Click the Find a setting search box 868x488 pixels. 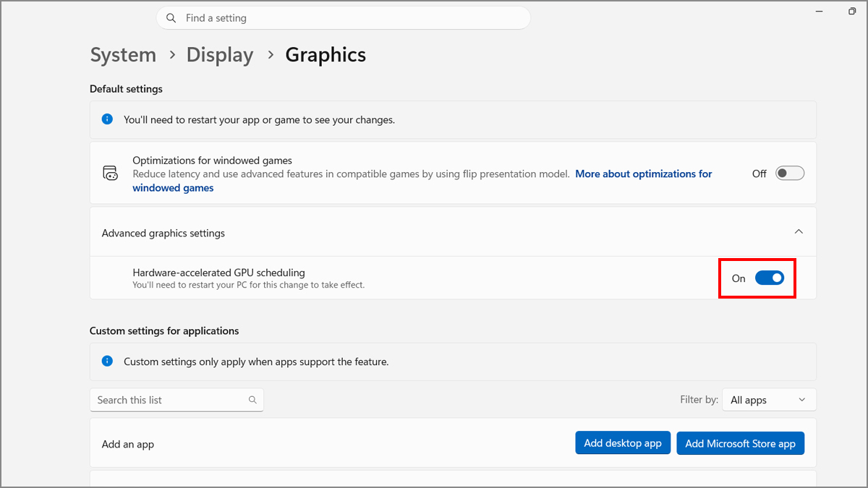pos(344,18)
